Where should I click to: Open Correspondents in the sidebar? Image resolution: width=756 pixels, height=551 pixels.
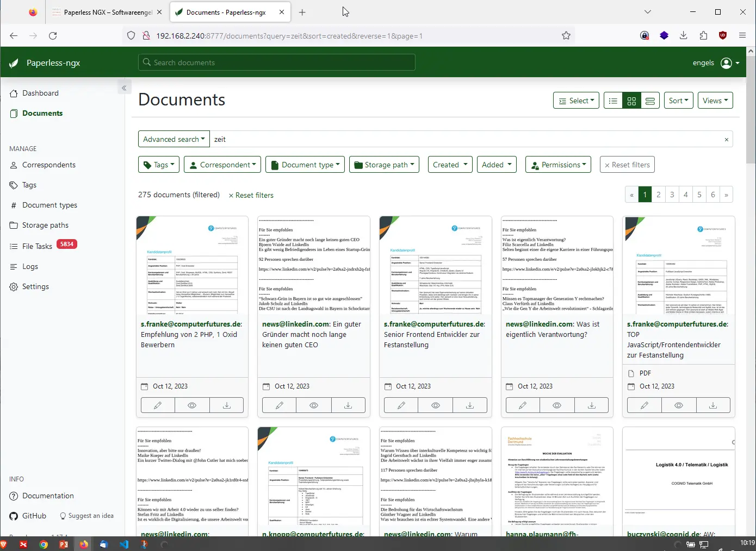[49, 165]
